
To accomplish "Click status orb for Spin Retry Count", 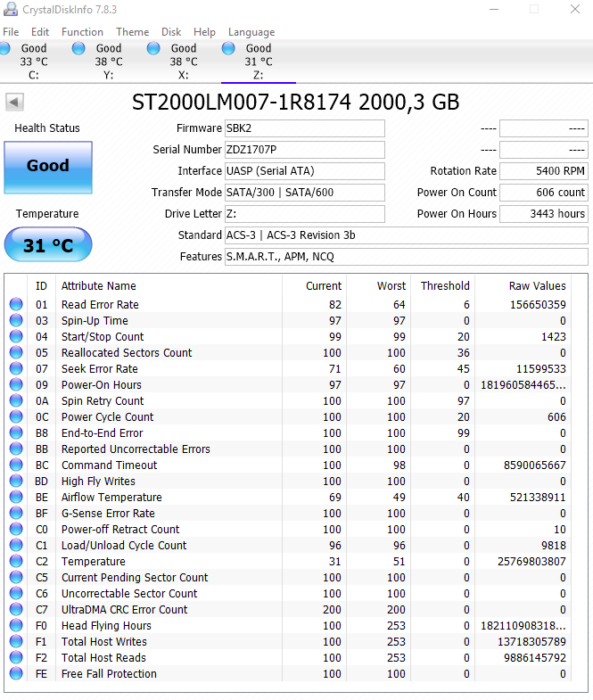I will point(16,400).
